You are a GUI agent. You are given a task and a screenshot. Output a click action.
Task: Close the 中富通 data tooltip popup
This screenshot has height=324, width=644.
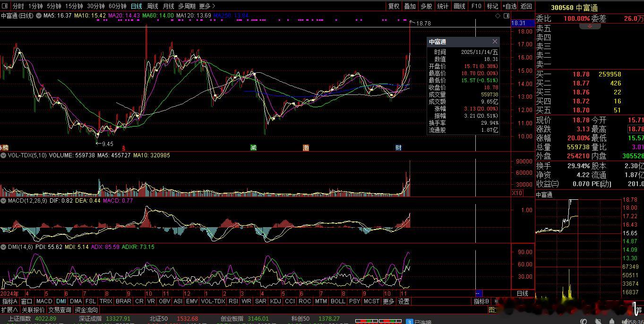pos(495,42)
